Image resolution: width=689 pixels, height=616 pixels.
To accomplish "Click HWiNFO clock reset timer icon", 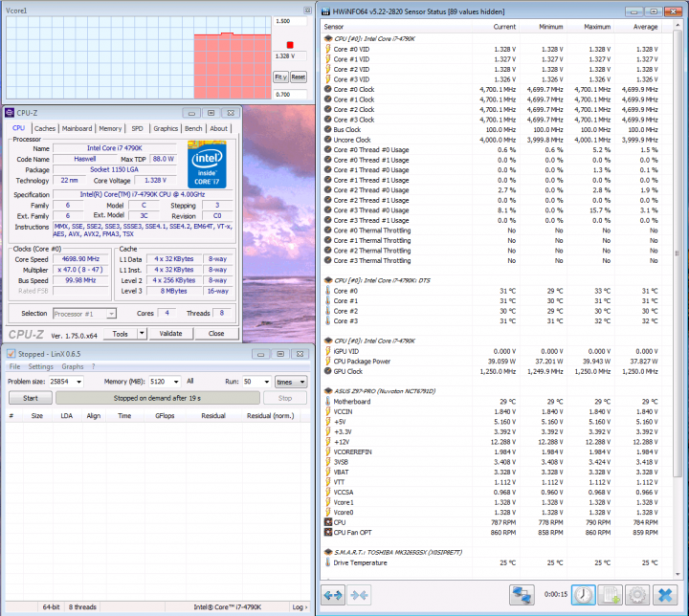I will tap(583, 595).
